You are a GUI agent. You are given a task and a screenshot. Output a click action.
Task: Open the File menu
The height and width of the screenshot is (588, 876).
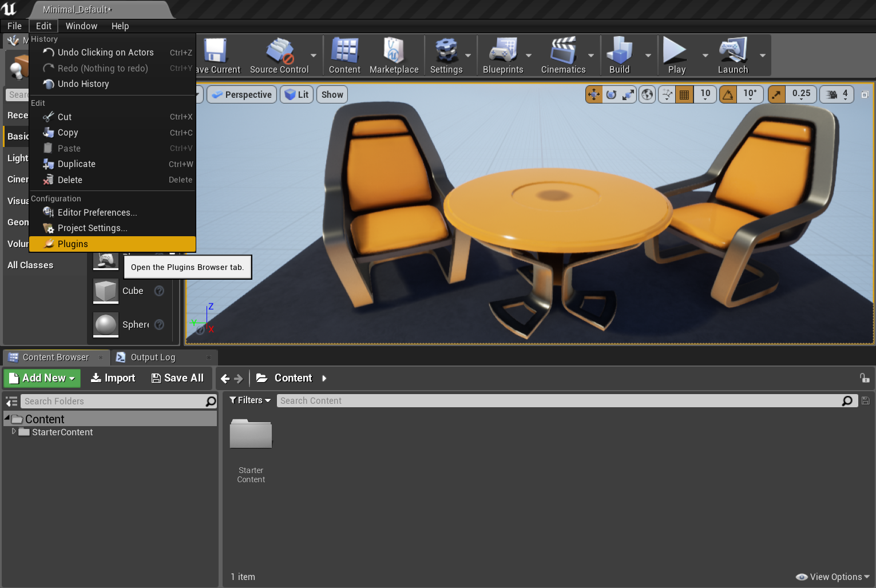point(14,26)
